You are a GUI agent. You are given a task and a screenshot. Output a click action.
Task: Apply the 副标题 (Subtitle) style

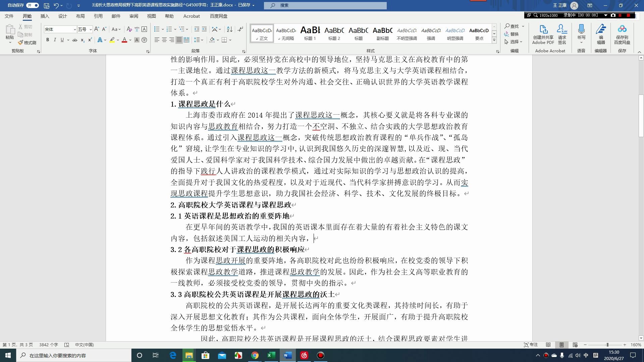[382, 33]
